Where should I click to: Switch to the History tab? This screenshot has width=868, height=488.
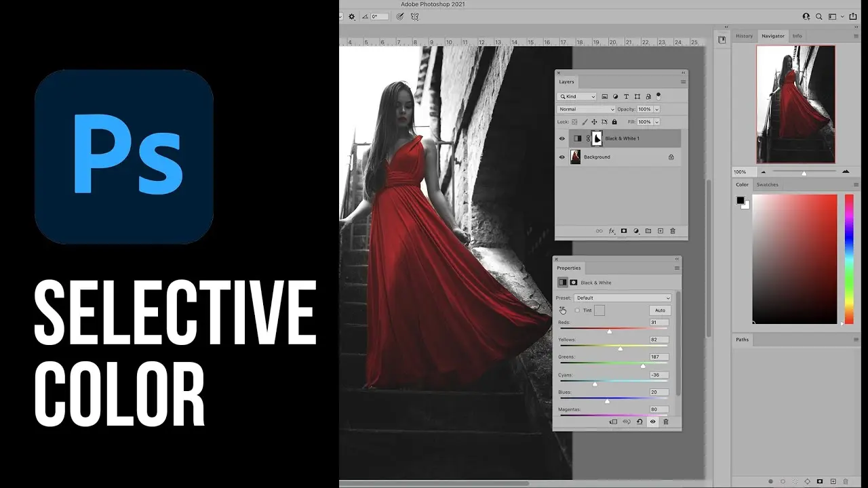click(x=744, y=36)
